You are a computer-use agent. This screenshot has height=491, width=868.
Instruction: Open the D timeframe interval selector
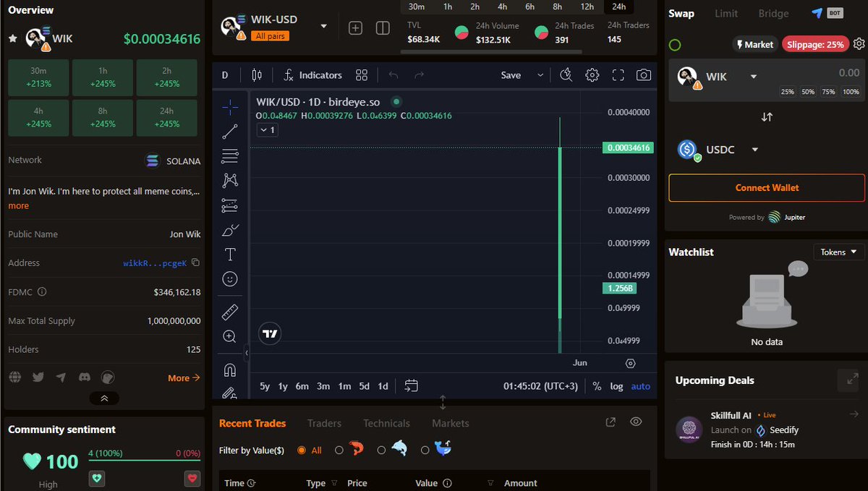tap(225, 75)
